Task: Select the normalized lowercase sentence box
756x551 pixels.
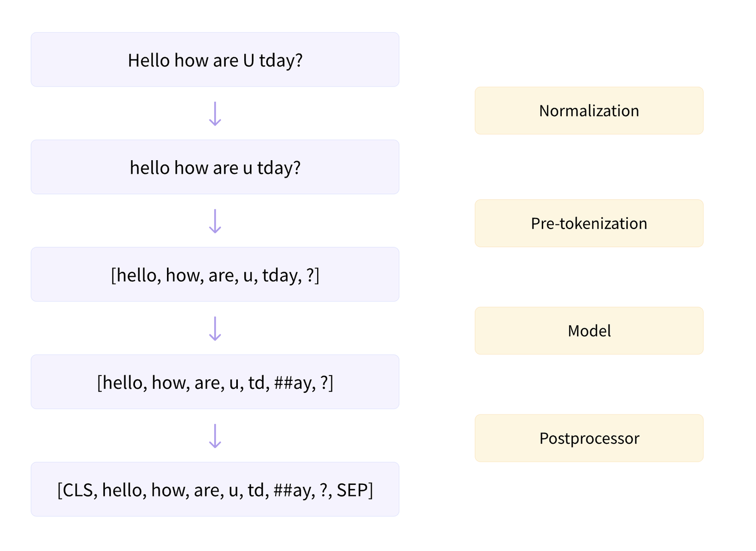Action: pyautogui.click(x=215, y=167)
